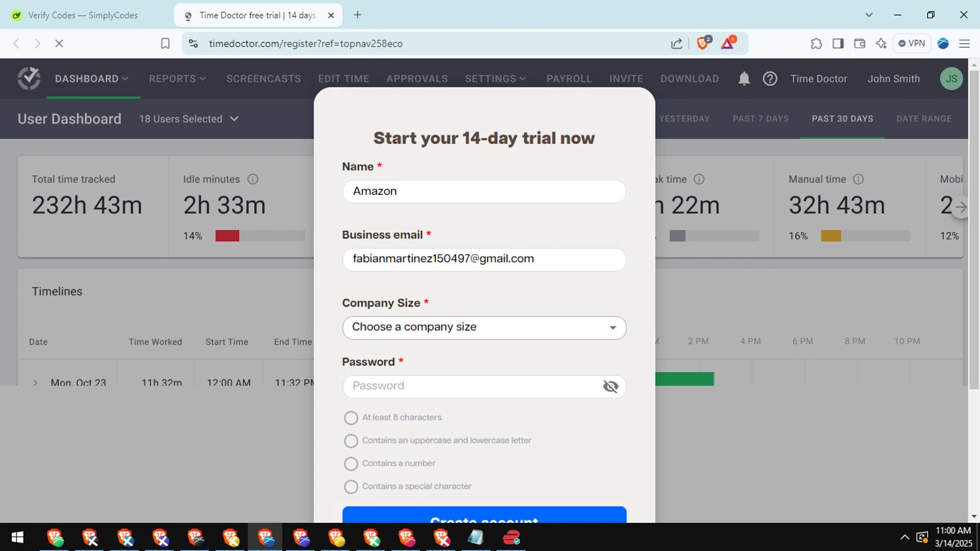Click the taskbar clock and date
This screenshot has width=980, height=551.
click(x=953, y=537)
